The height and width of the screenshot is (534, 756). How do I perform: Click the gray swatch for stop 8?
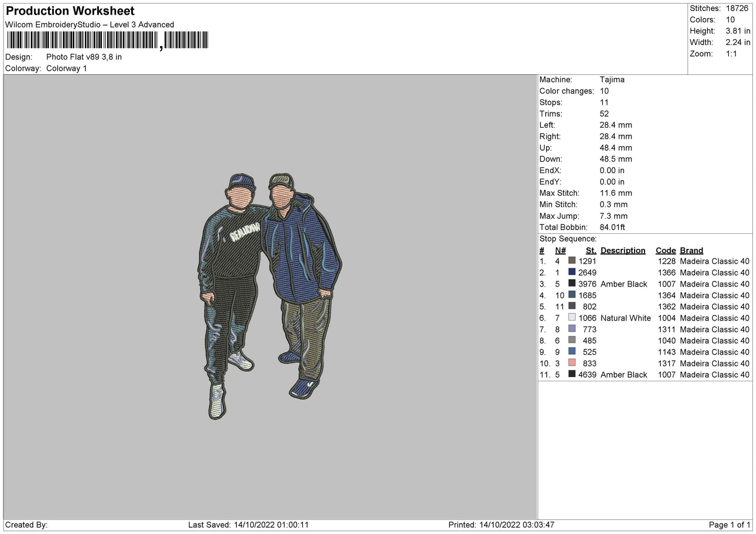tap(572, 340)
